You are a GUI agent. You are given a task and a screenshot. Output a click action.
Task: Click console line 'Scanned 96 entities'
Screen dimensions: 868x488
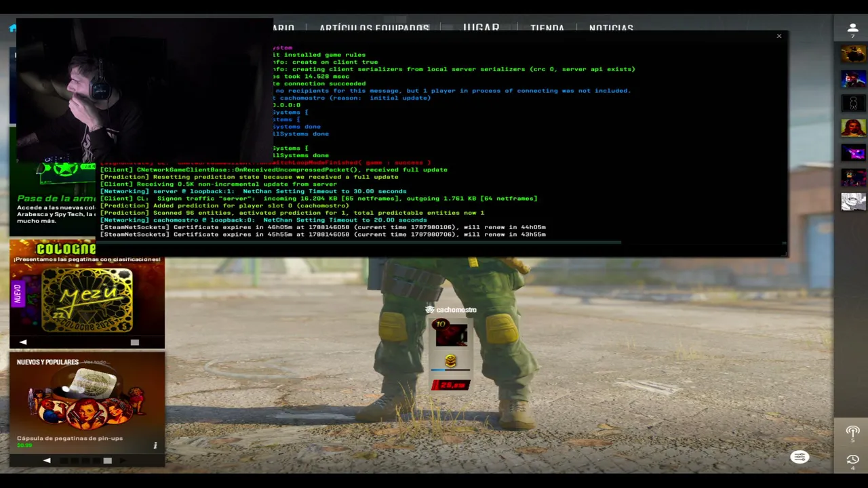tap(292, 213)
